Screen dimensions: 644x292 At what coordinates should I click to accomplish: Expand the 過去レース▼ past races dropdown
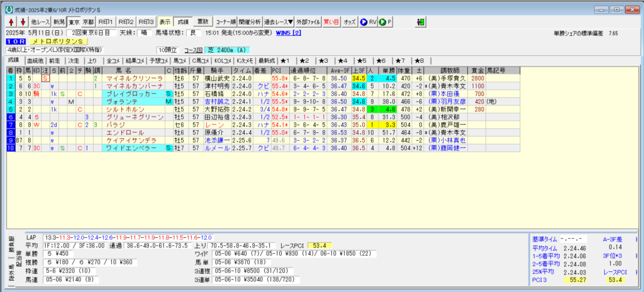coord(279,22)
